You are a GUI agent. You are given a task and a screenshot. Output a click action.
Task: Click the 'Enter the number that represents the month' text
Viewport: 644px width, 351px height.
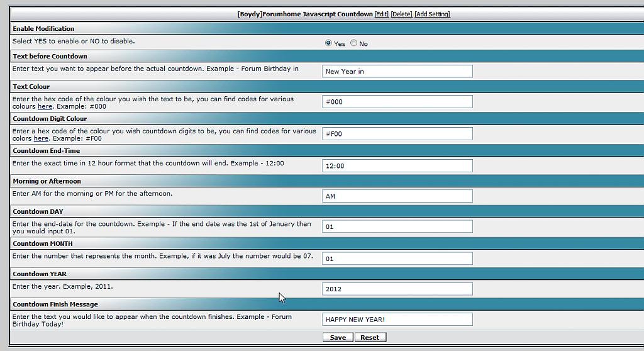[x=163, y=256]
